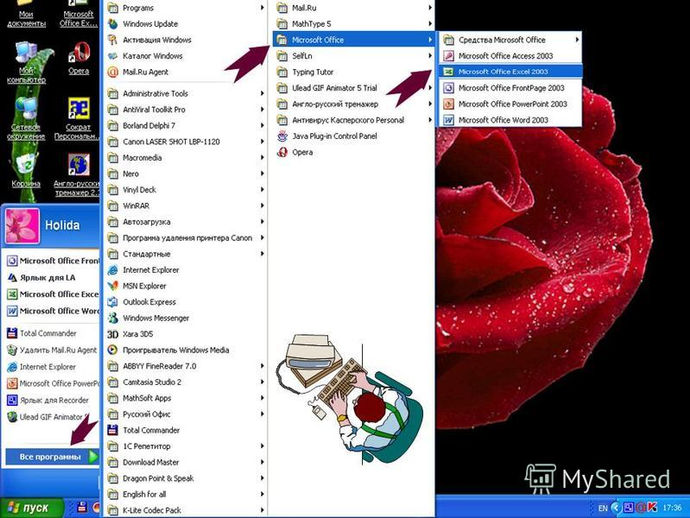This screenshot has height=518, width=690.
Task: Open the Microsoft Office folder entry
Action: click(x=353, y=40)
